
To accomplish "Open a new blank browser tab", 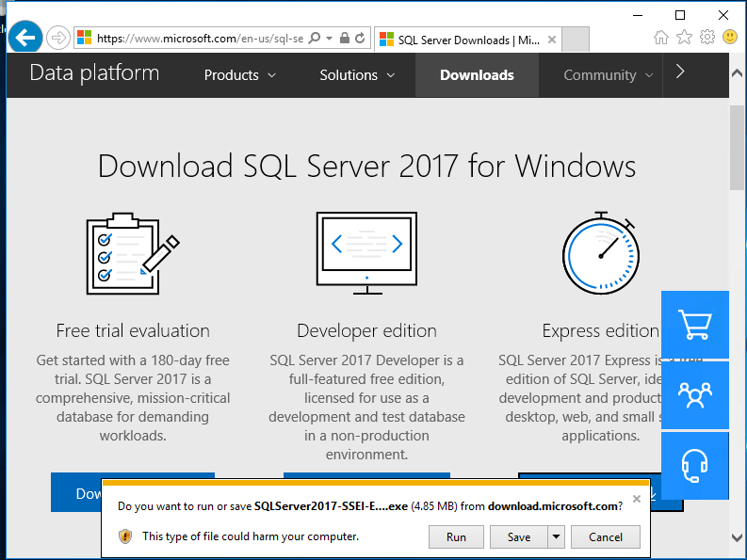I will click(576, 40).
